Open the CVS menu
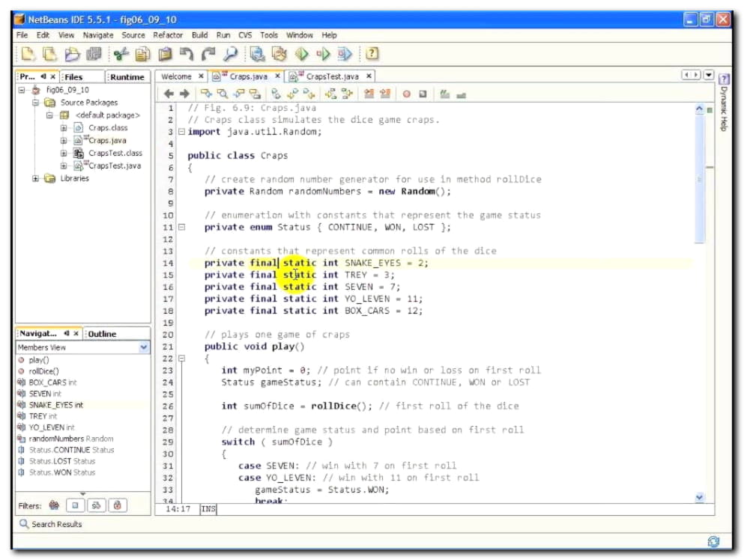The width and height of the screenshot is (744, 560). (x=245, y=35)
